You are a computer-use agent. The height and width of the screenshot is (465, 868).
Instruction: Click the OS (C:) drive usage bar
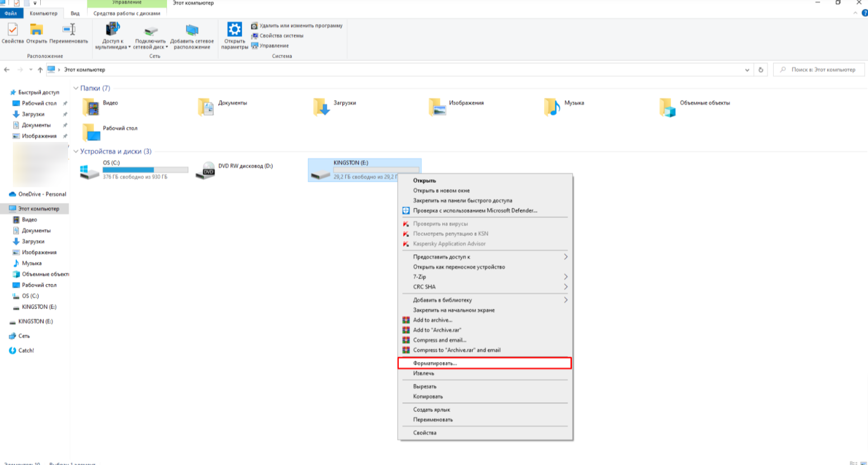145,170
